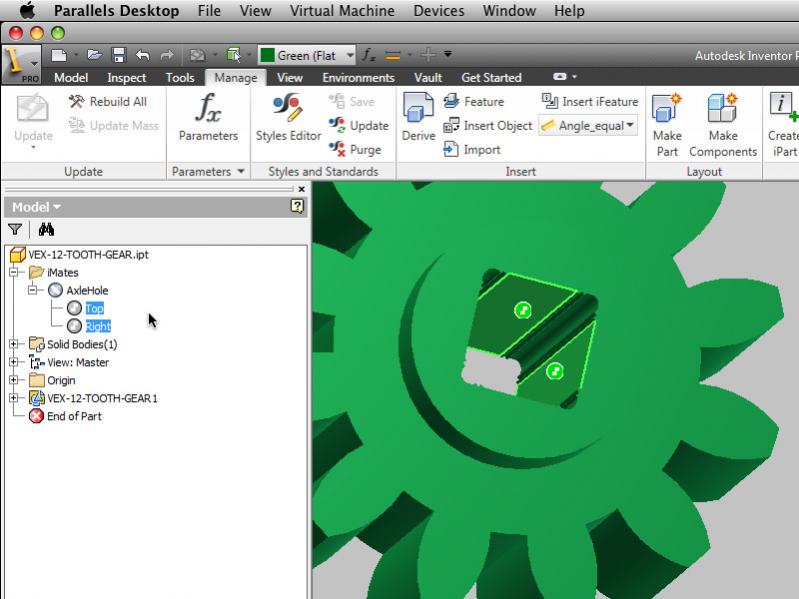Viewport: 799px width, 599px height.
Task: Open the macOS Apple menu
Action: [28, 10]
